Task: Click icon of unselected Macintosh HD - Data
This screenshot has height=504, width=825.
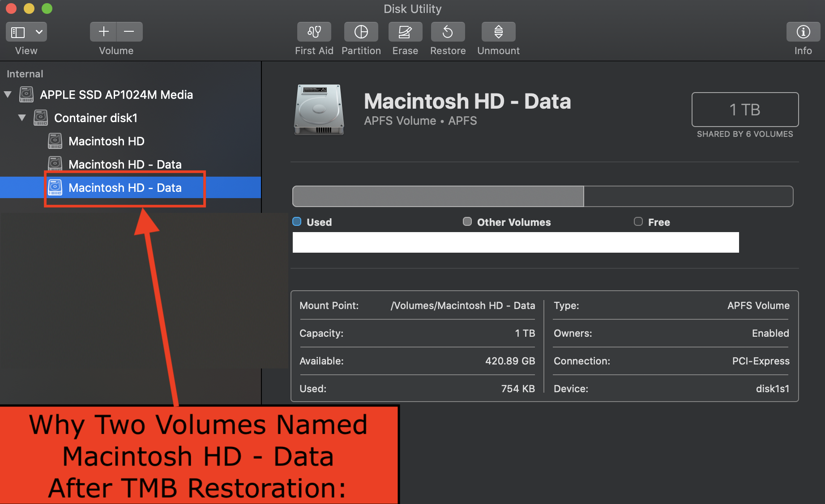Action: (x=55, y=163)
